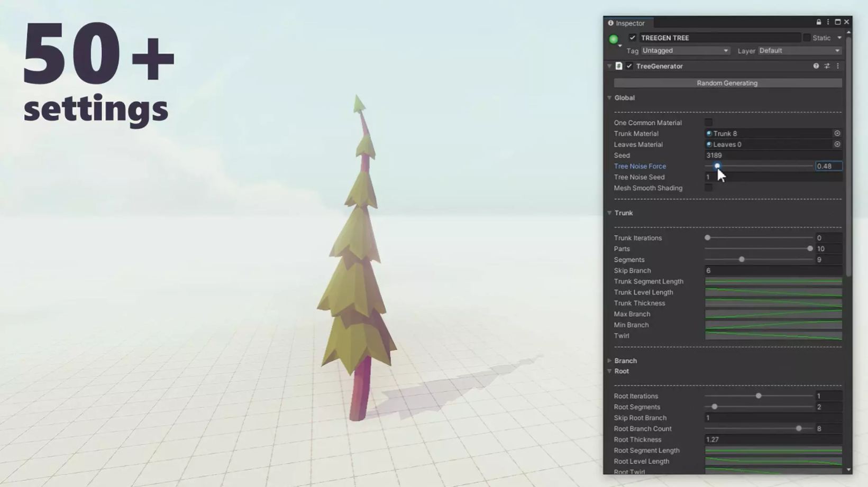Click the Tree Noise Seed field
The height and width of the screenshot is (487, 868).
click(773, 177)
